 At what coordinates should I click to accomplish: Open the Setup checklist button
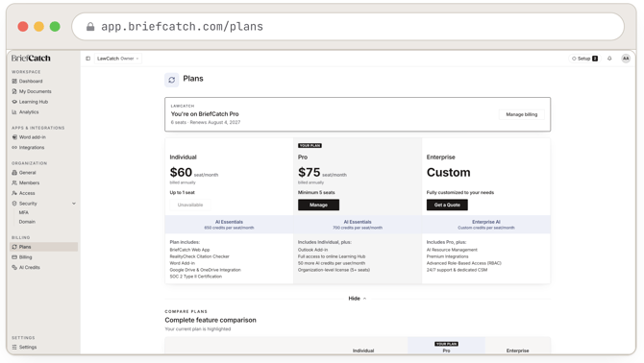584,59
